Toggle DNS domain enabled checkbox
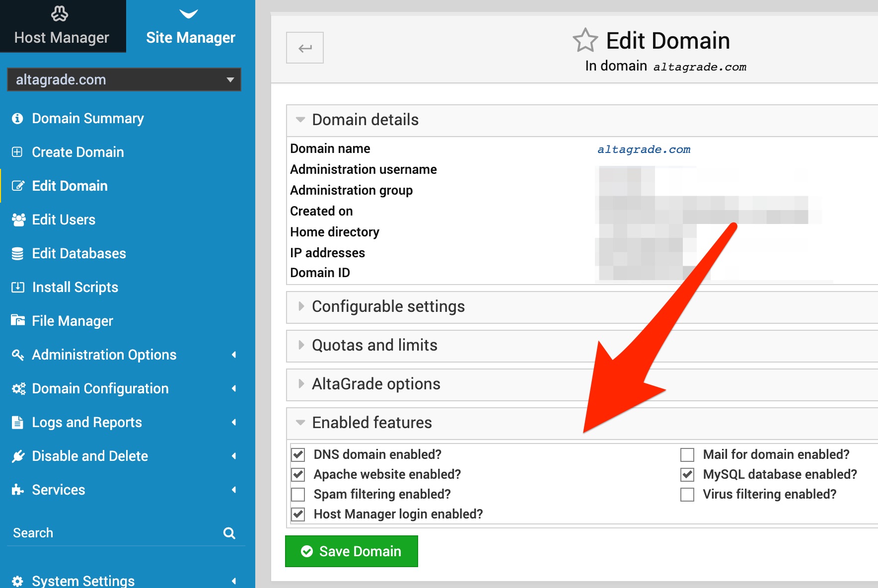878x588 pixels. (298, 454)
